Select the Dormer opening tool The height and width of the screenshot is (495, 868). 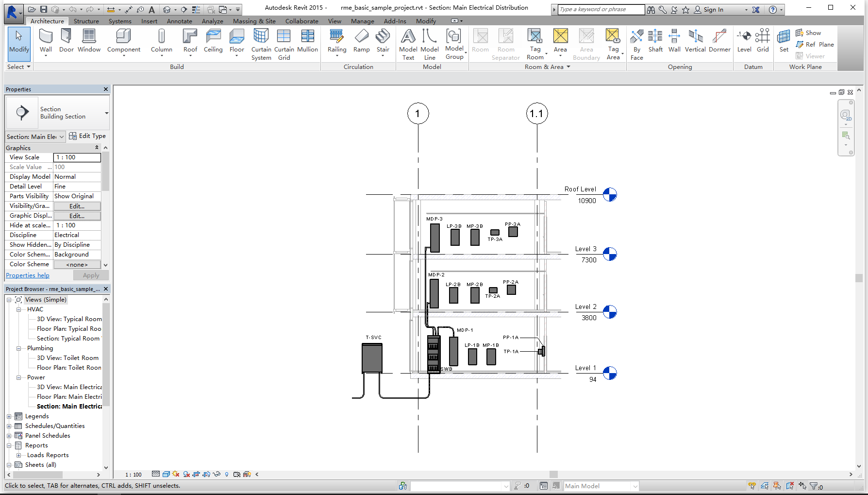(719, 41)
